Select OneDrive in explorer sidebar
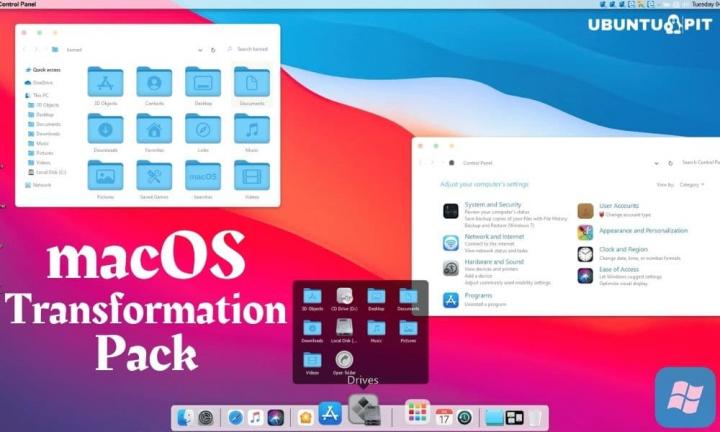This screenshot has width=720, height=432. (39, 83)
